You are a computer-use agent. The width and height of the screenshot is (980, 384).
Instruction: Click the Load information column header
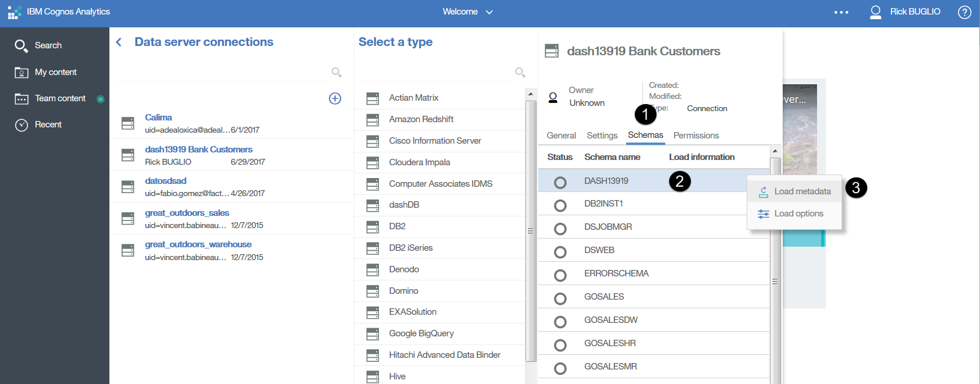(702, 157)
